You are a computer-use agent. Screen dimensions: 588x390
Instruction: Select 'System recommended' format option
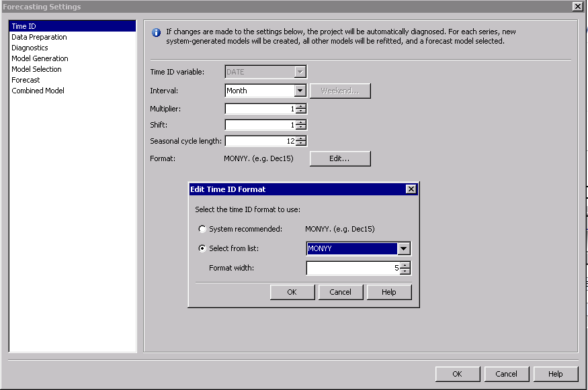pos(202,229)
